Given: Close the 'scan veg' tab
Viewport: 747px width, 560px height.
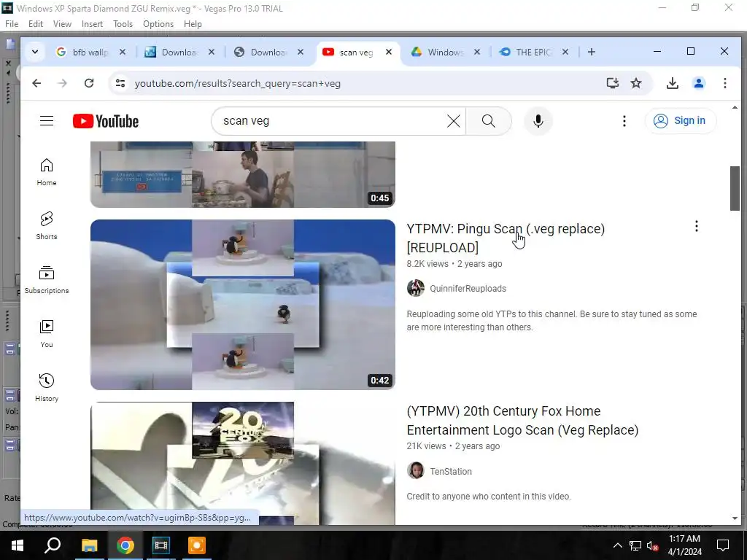Looking at the screenshot, I should [x=389, y=52].
